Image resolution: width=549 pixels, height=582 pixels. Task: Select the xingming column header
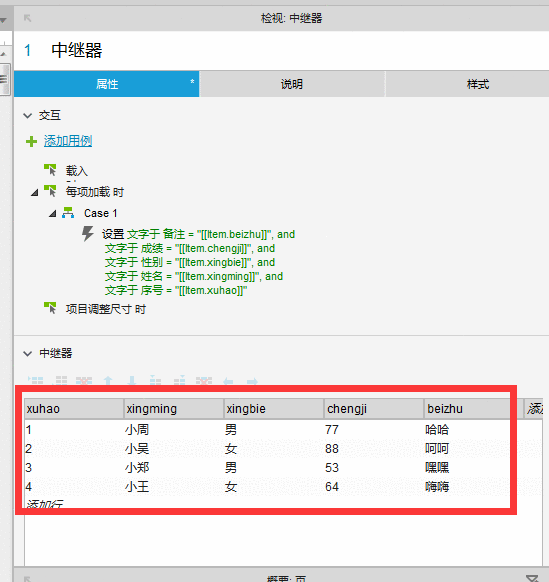[174, 409]
